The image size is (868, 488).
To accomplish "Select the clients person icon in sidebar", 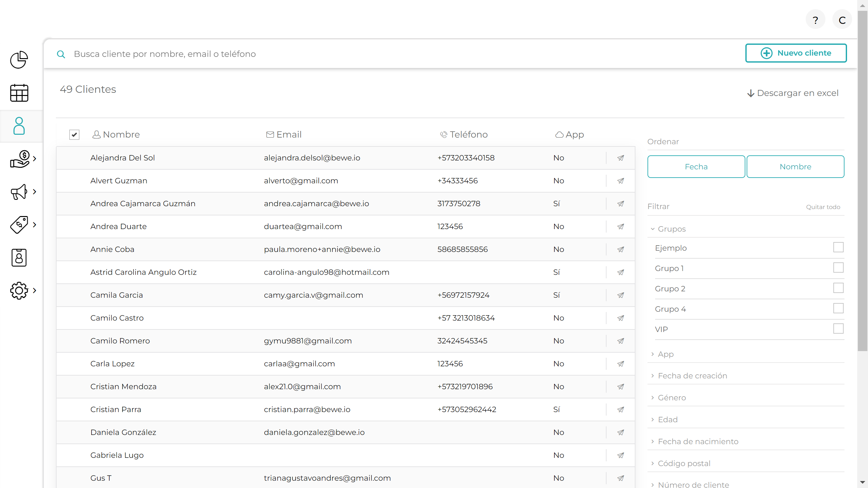I will click(x=19, y=126).
